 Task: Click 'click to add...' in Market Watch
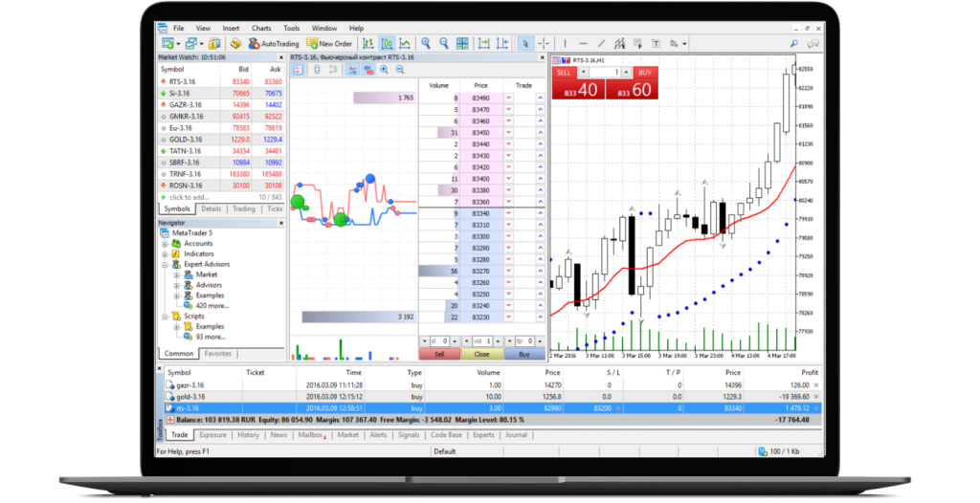189,197
